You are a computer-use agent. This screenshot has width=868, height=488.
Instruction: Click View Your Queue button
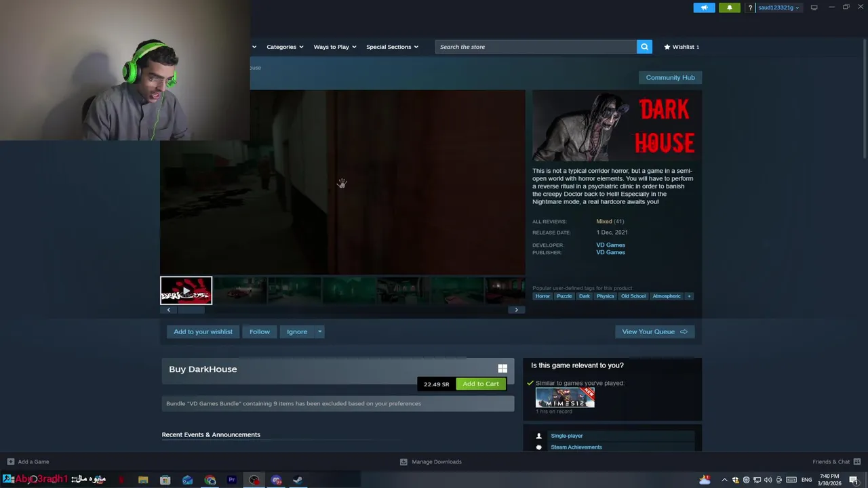tap(654, 331)
